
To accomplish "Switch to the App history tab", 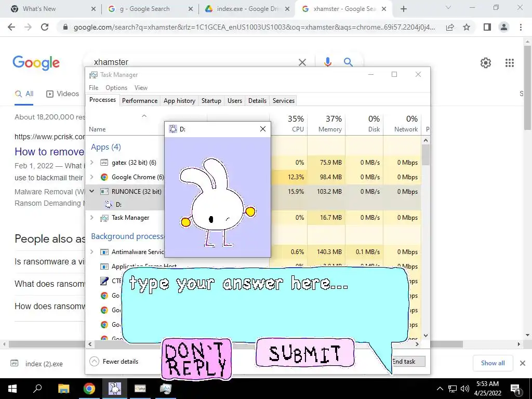I will pos(179,101).
